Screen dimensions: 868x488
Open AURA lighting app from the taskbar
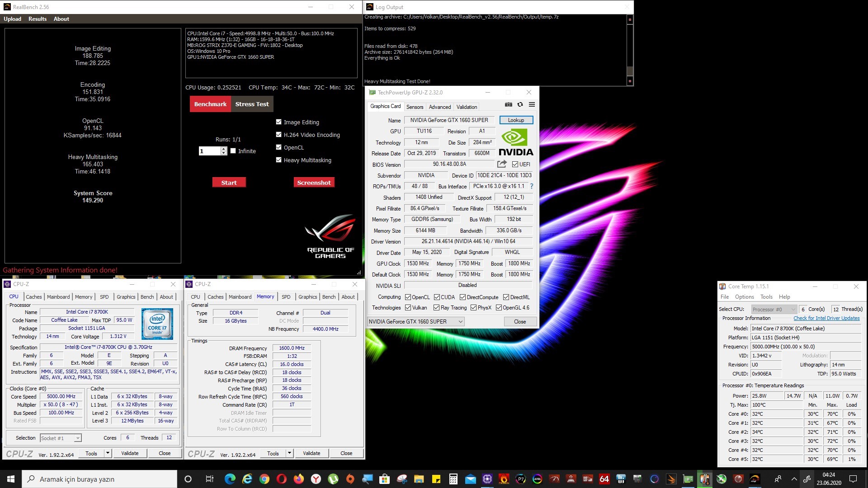tap(537, 479)
